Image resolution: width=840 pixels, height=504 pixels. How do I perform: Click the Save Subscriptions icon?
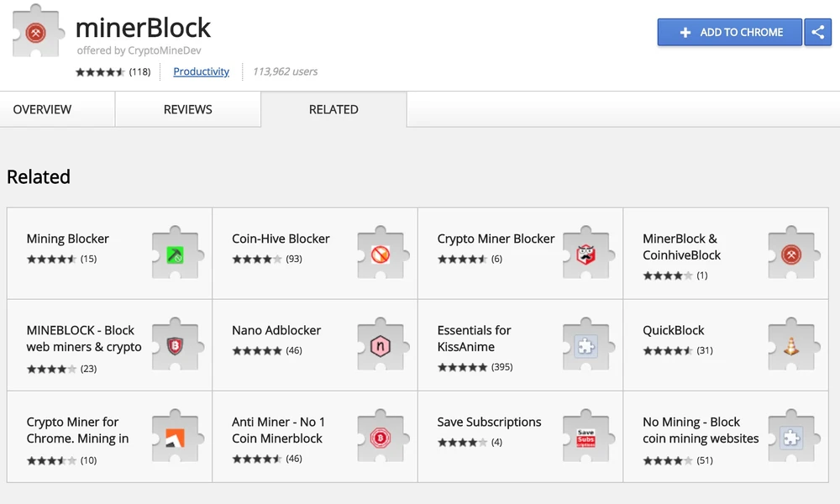click(x=585, y=437)
